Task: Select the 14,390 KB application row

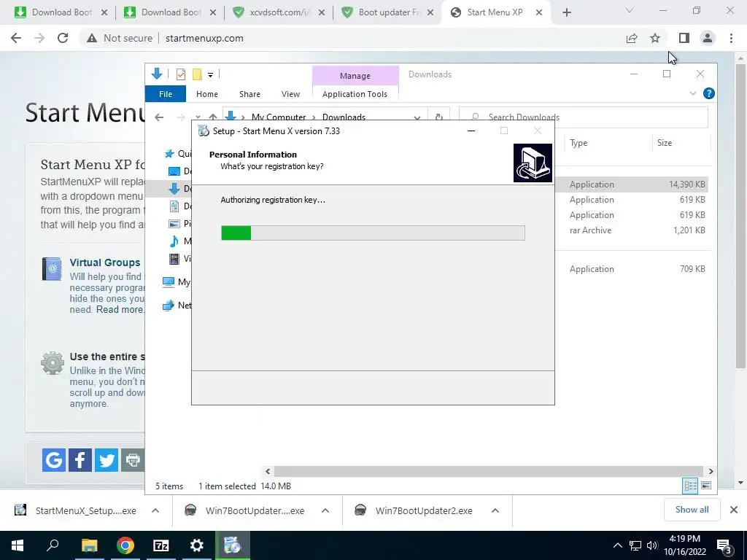Action: click(x=632, y=184)
